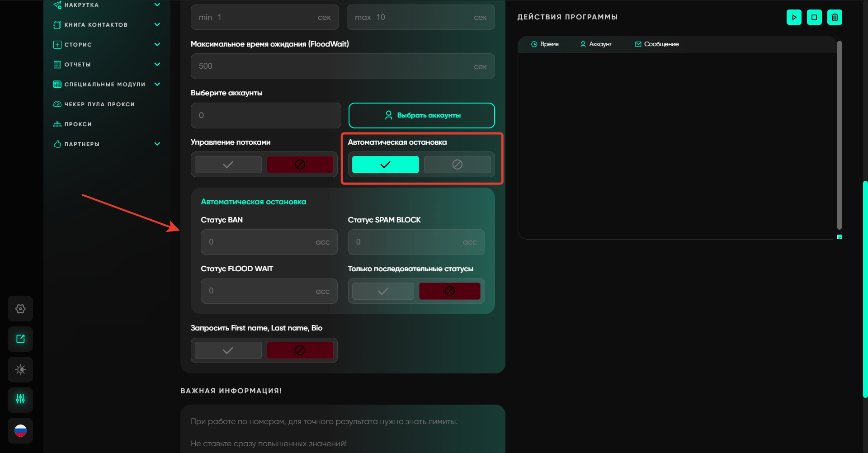Enable only consecutive statuses checkmark toggle

pos(383,291)
